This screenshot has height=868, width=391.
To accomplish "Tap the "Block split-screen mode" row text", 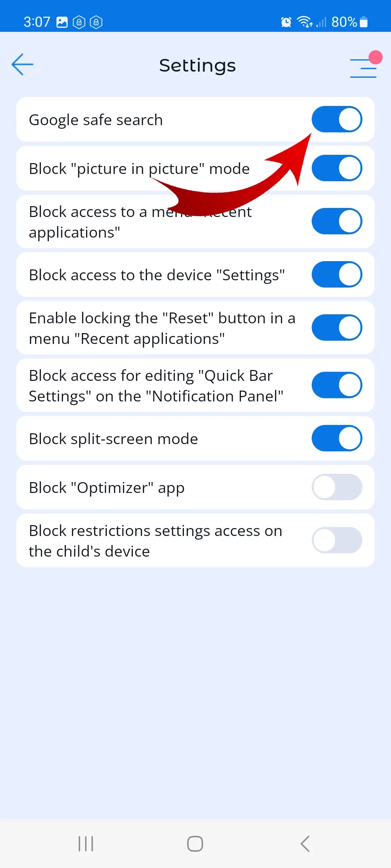I will [x=113, y=439].
